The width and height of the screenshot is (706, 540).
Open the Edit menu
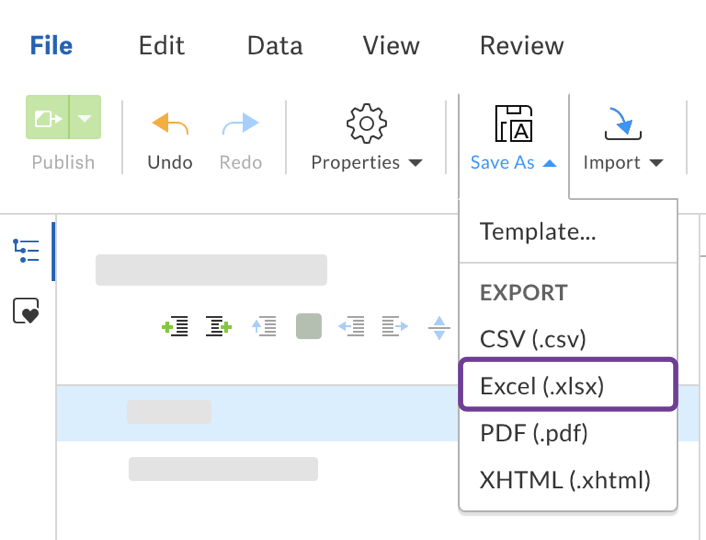pyautogui.click(x=162, y=46)
